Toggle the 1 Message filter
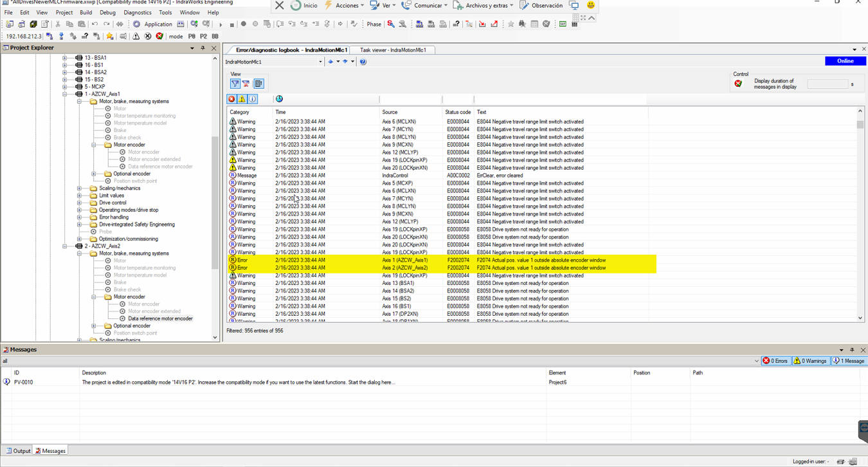868x467 pixels. pos(849,361)
